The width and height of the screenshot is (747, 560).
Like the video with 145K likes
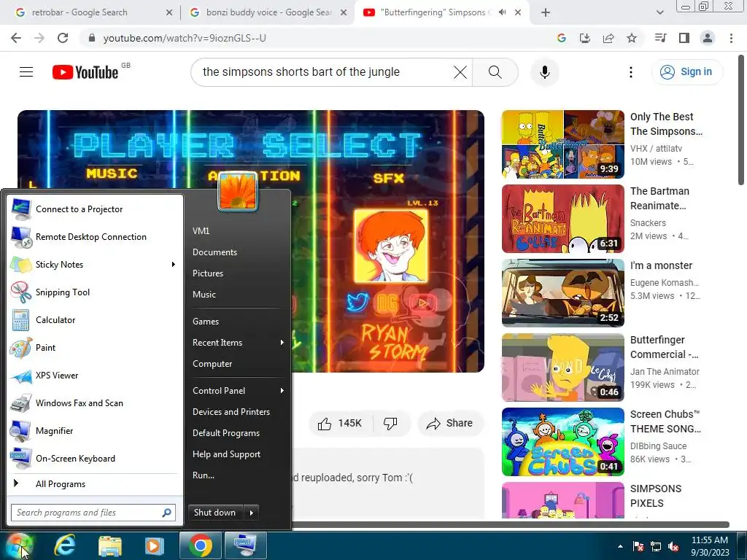point(340,424)
